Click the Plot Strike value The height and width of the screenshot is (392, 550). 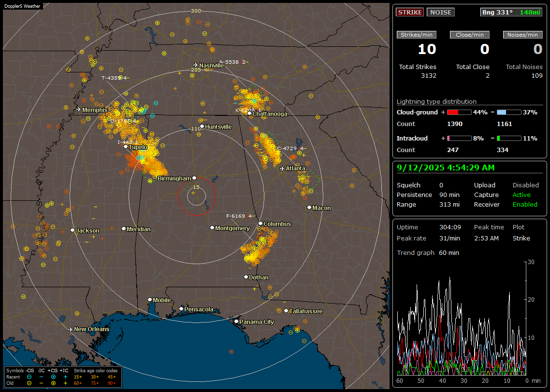tap(521, 238)
